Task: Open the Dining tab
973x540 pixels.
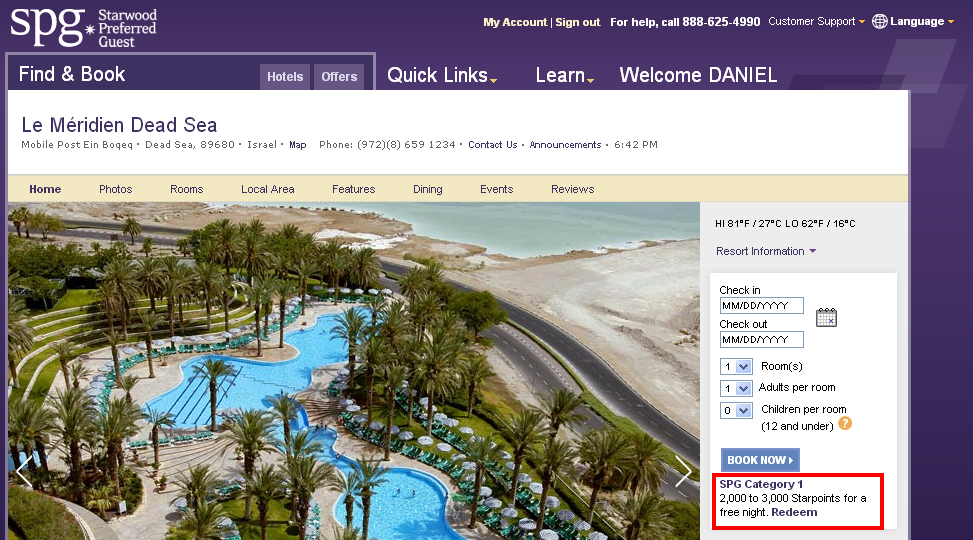Action: (428, 189)
